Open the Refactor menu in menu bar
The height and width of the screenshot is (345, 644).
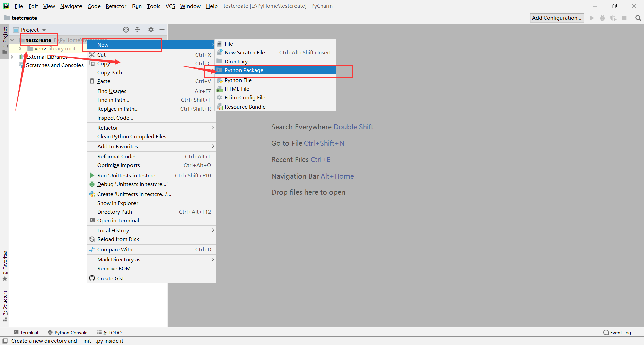coord(116,6)
